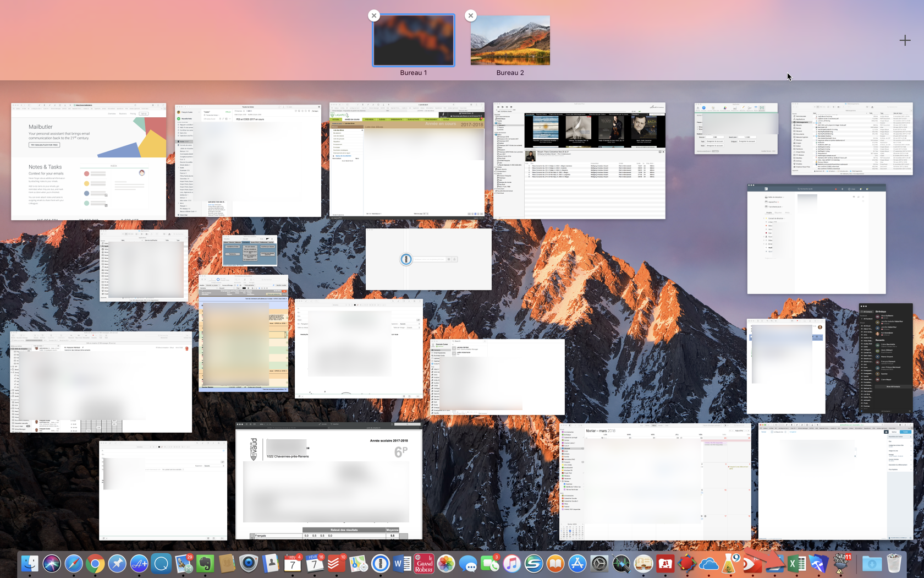924x578 pixels.
Task: Remove the Bureau 2 desktop space
Action: [x=470, y=15]
